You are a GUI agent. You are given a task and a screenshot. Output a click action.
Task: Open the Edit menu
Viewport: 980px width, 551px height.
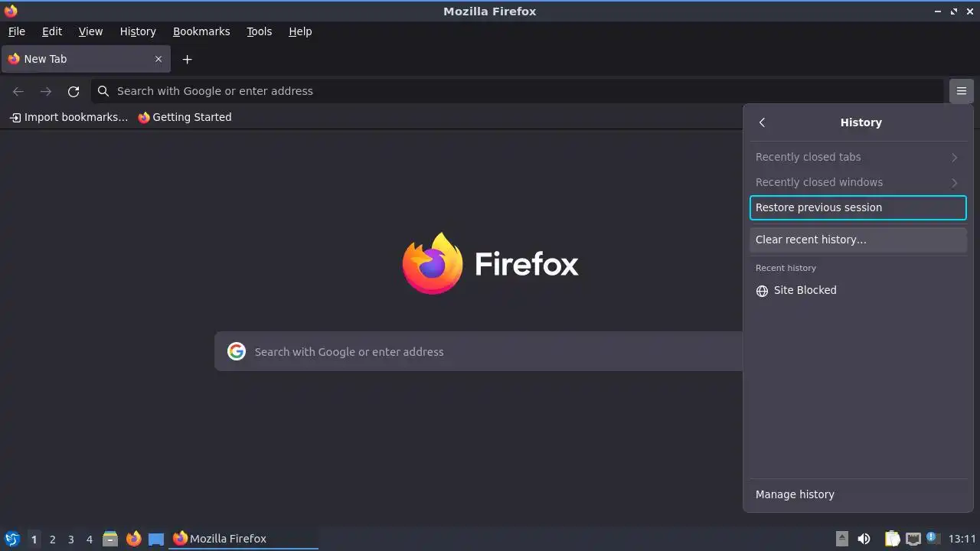click(x=52, y=31)
